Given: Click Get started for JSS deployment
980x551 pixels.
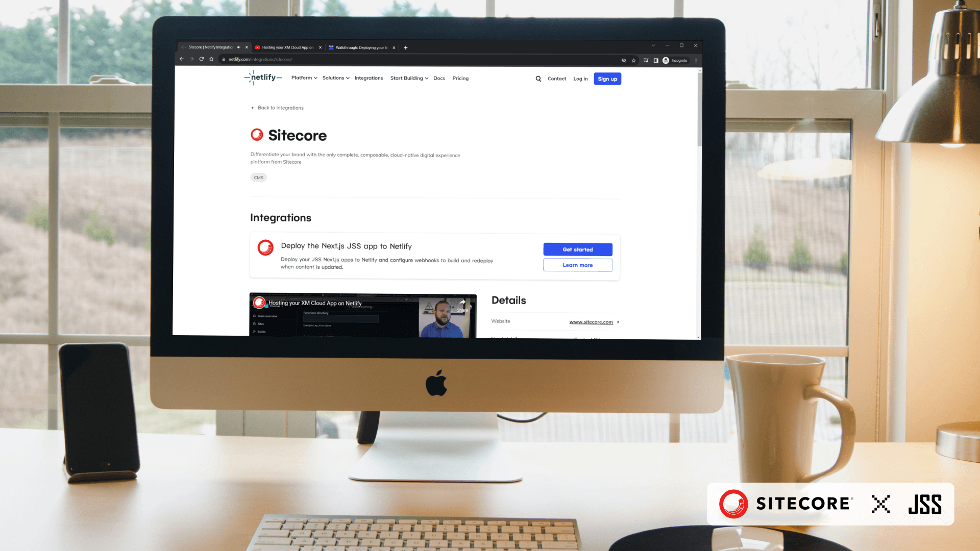Looking at the screenshot, I should 577,249.
